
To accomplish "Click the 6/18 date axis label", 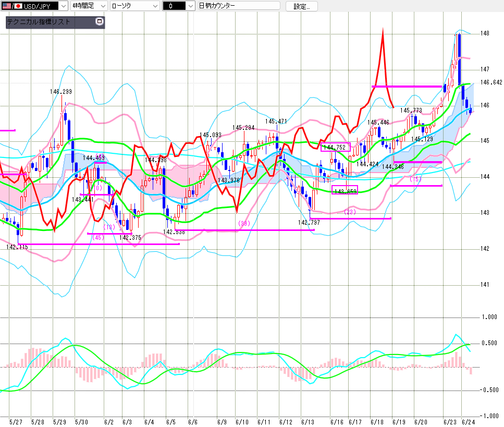I will 377,422.
